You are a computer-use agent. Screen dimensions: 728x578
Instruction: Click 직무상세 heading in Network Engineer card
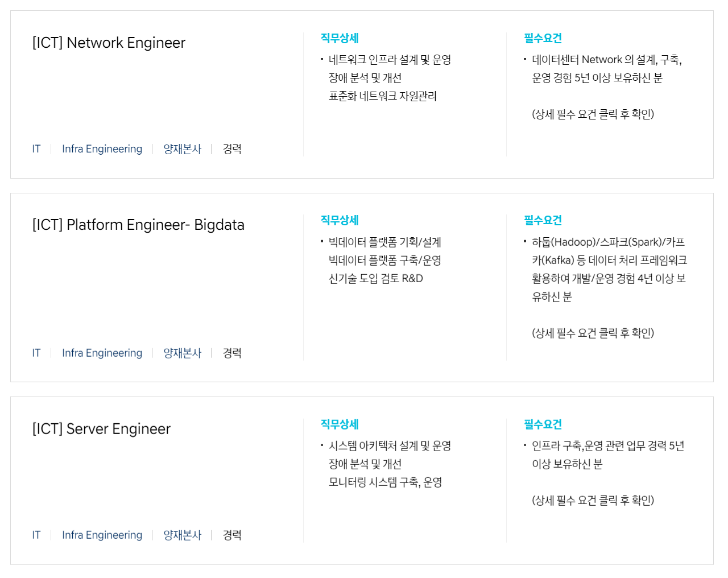[340, 38]
